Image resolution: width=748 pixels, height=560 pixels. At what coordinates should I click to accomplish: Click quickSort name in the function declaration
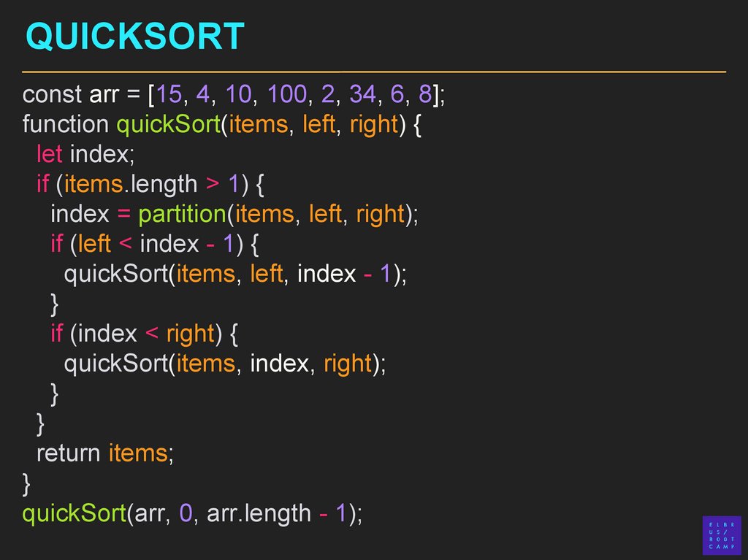(x=168, y=125)
